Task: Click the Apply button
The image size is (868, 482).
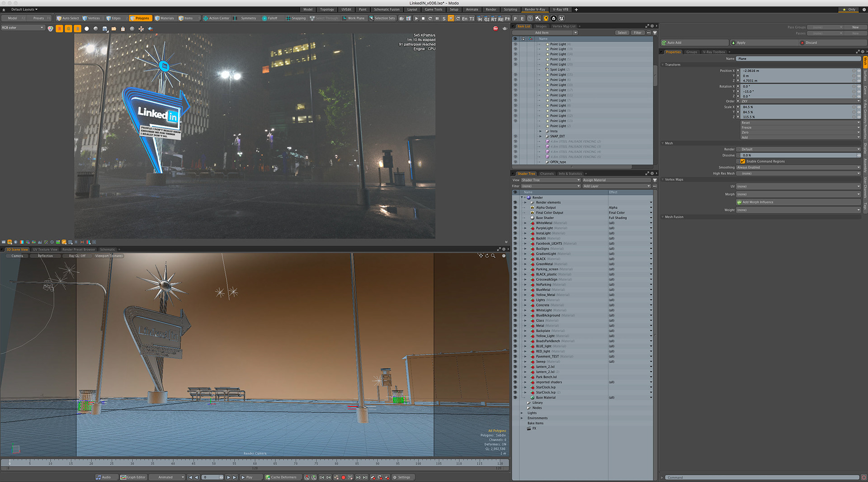Action: tap(764, 43)
